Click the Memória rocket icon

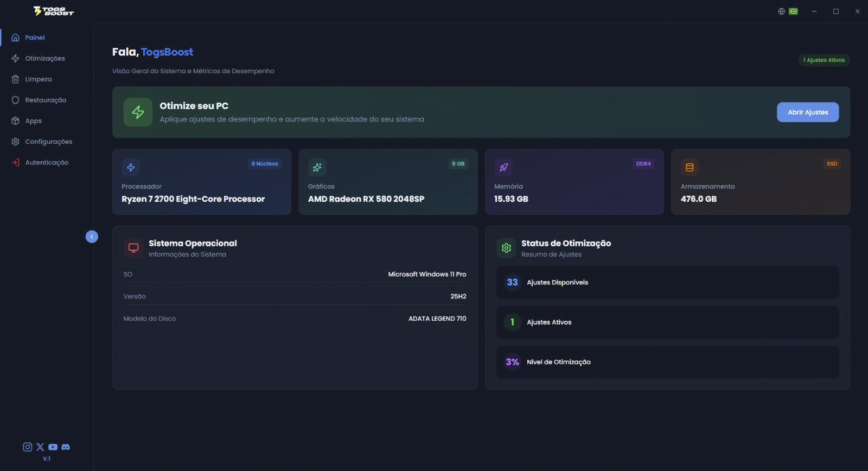(x=503, y=168)
